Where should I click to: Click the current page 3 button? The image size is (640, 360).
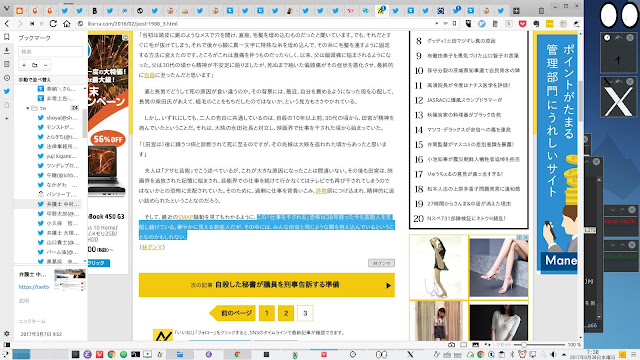[x=305, y=313]
